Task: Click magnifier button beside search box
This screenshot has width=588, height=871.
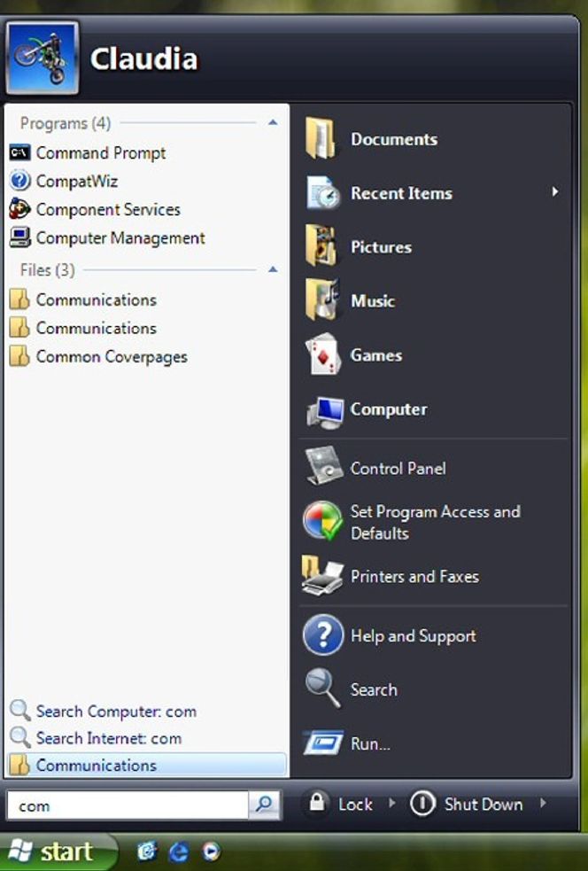Action: tap(264, 805)
